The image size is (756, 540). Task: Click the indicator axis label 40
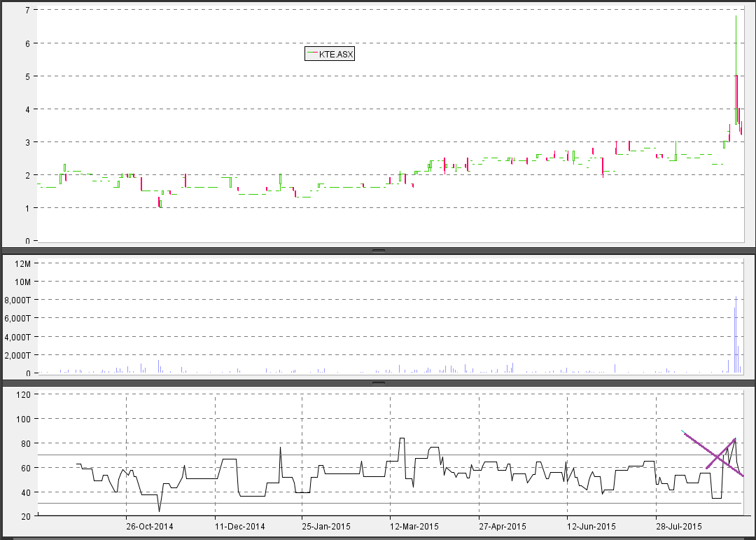[x=26, y=492]
